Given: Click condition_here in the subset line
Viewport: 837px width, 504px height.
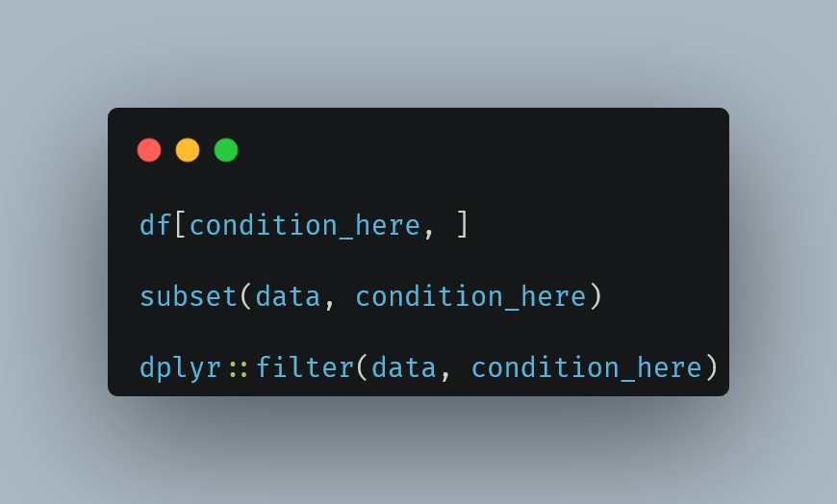Looking at the screenshot, I should [x=470, y=297].
